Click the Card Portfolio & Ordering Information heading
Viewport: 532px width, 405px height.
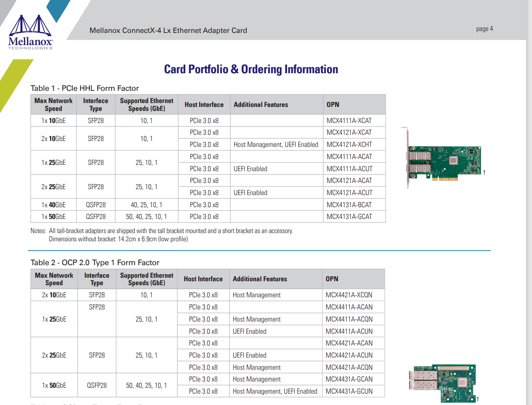tap(251, 69)
